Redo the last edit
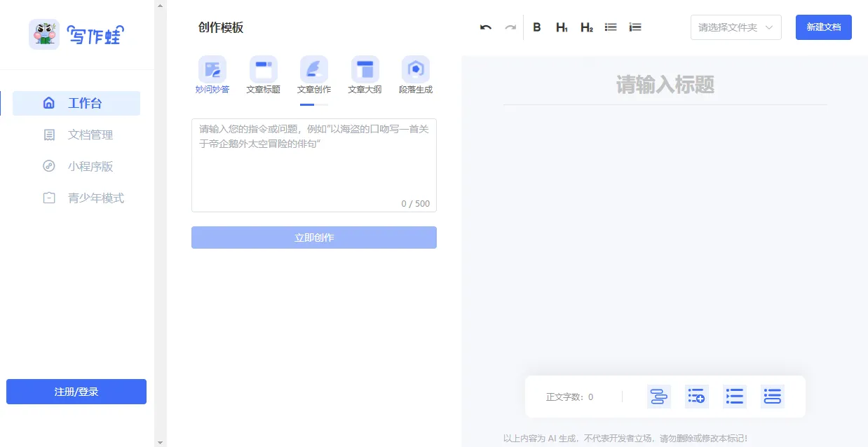The image size is (868, 447). (510, 27)
